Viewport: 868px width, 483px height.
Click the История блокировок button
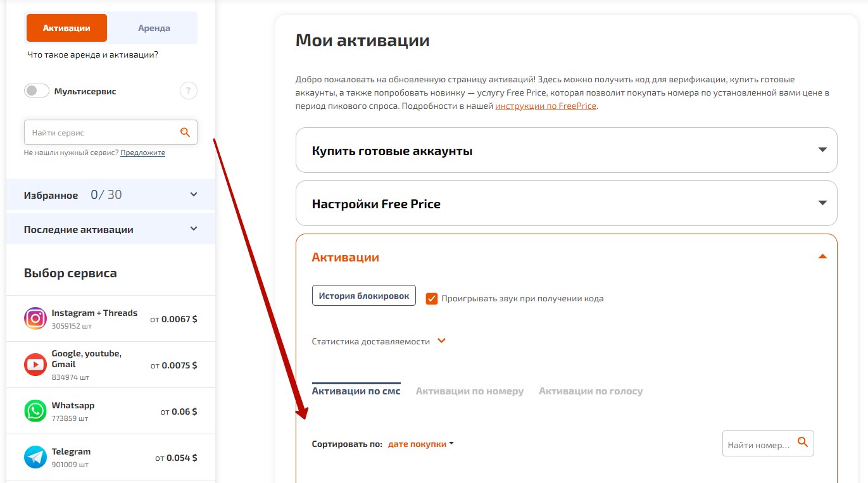coord(363,296)
